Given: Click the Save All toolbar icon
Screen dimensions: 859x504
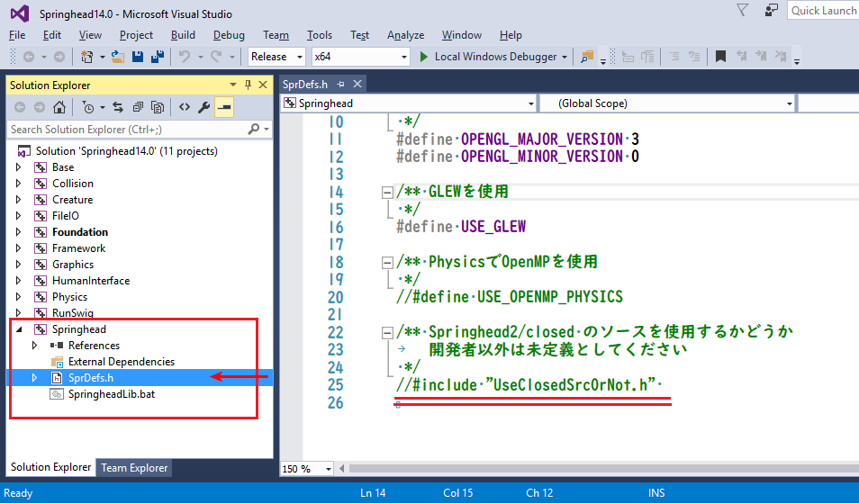Looking at the screenshot, I should tap(155, 57).
